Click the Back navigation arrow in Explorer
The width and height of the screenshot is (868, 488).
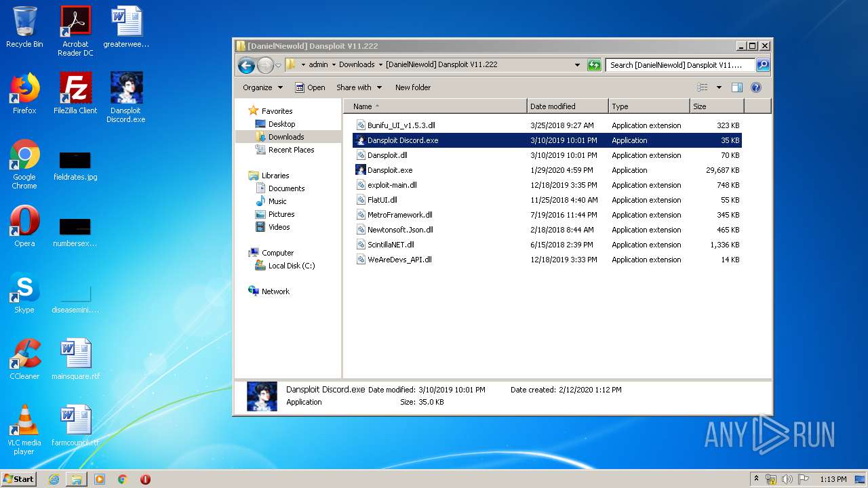point(246,65)
